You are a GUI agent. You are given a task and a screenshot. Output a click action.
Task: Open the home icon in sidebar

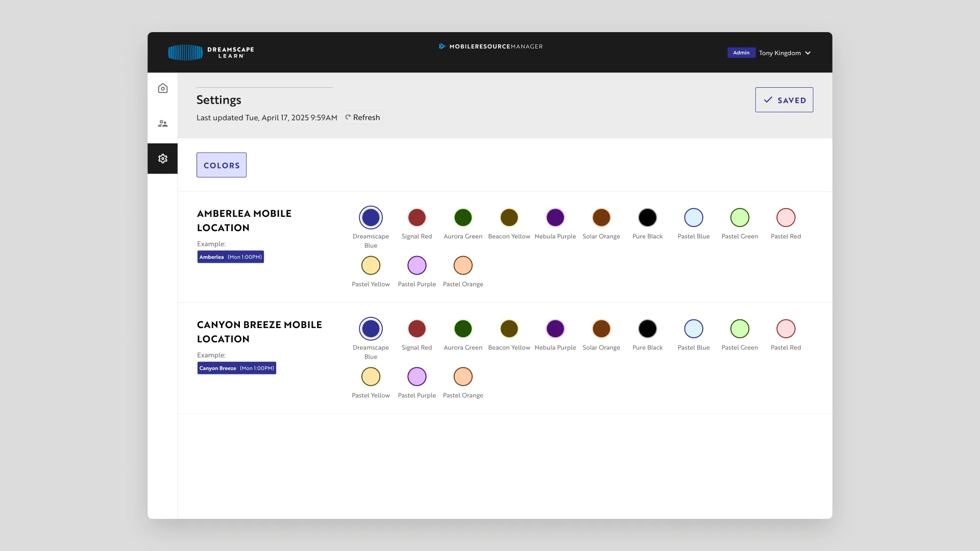tap(163, 88)
